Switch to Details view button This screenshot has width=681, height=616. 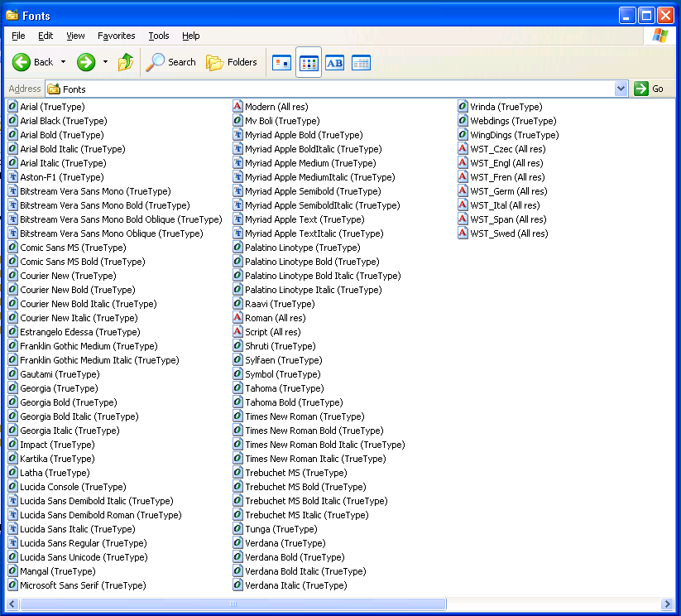[361, 63]
